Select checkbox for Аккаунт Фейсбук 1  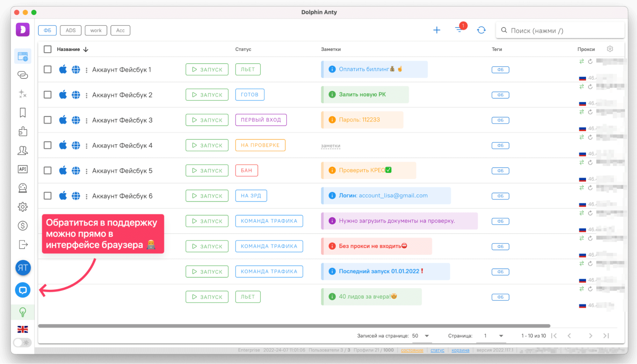[x=47, y=69]
